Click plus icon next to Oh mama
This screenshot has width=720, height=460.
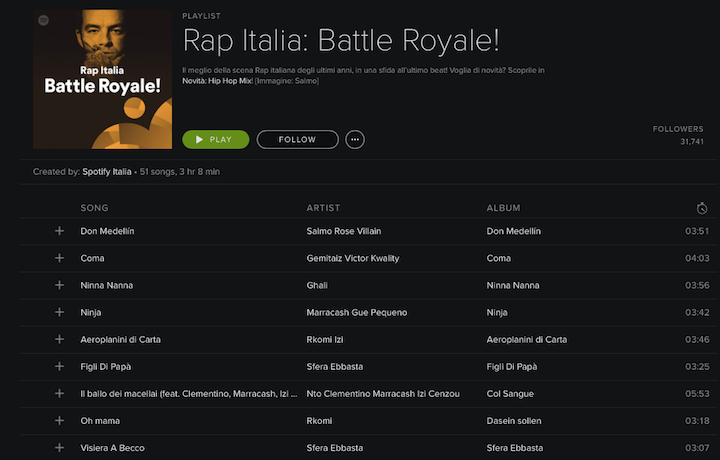59,420
